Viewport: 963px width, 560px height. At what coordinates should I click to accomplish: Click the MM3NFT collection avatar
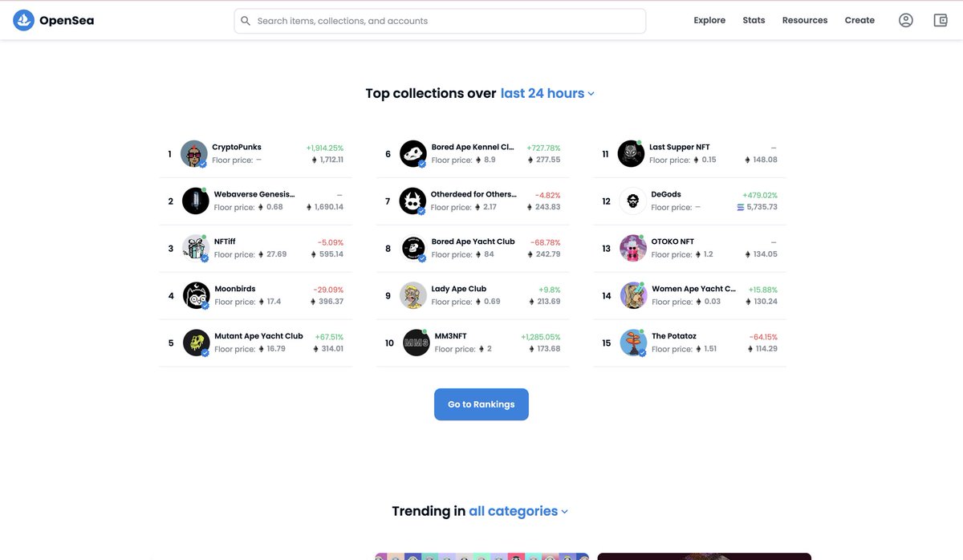(x=416, y=343)
